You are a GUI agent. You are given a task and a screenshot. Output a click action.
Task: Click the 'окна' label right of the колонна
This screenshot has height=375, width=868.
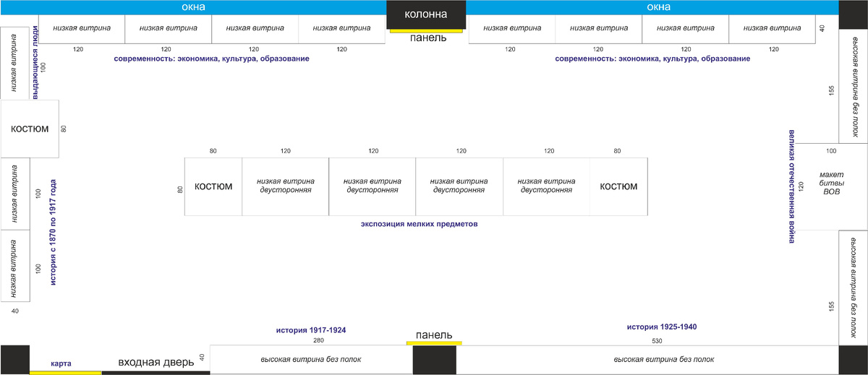(658, 7)
